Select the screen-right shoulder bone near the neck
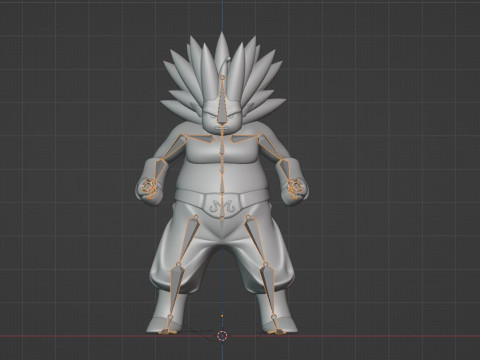480x360 pixels. [x=245, y=138]
